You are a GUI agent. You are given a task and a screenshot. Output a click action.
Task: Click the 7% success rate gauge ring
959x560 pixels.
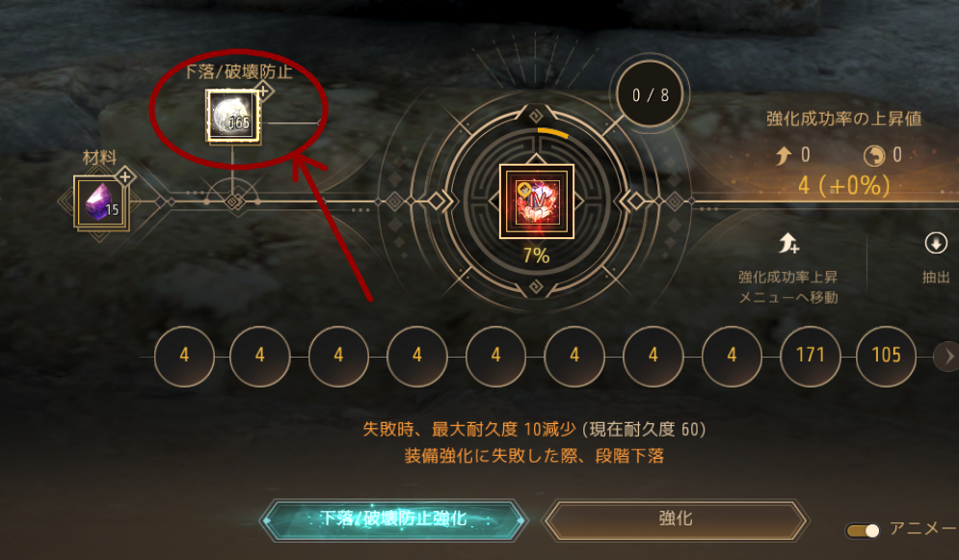point(537,201)
